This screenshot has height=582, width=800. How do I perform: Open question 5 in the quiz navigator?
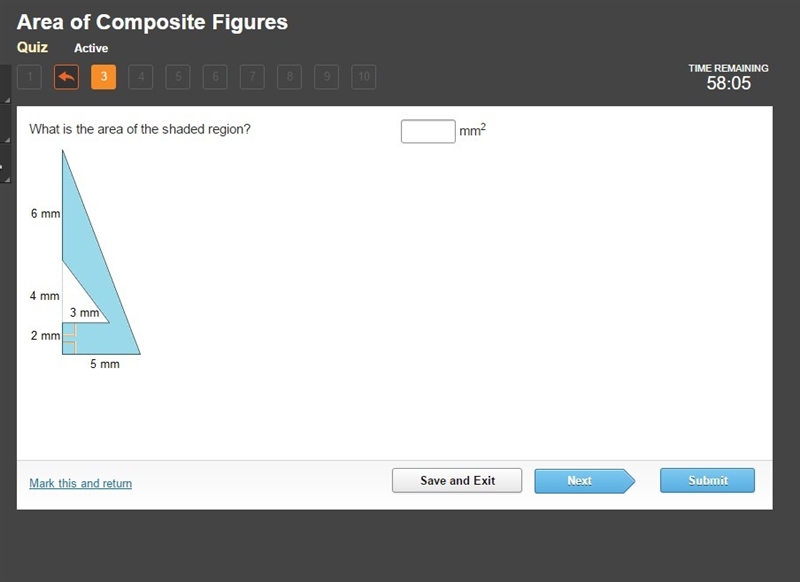pos(178,77)
